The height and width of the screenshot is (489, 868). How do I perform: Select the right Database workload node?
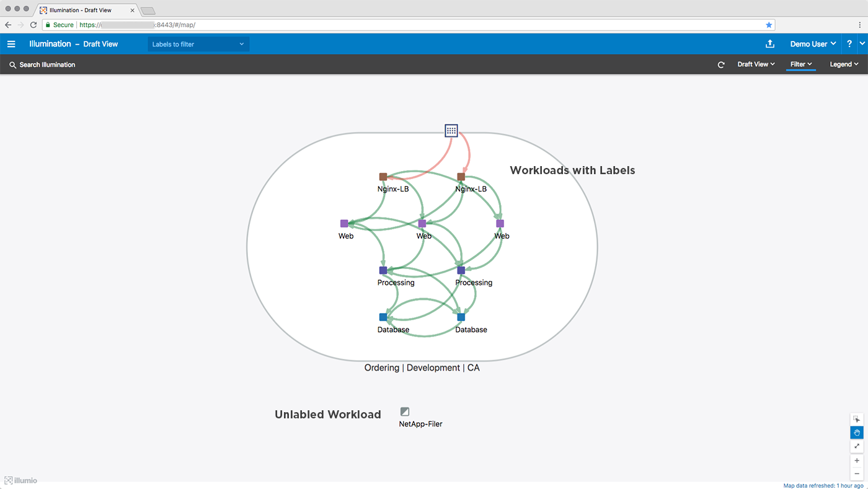(x=461, y=317)
